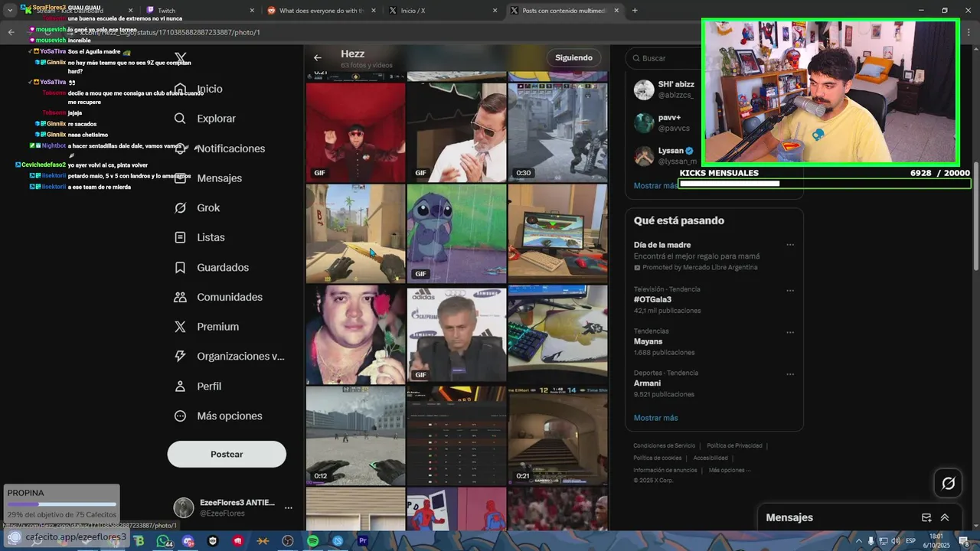Open options menu for Mayans trend
Image resolution: width=980 pixels, height=551 pixels.
(790, 332)
